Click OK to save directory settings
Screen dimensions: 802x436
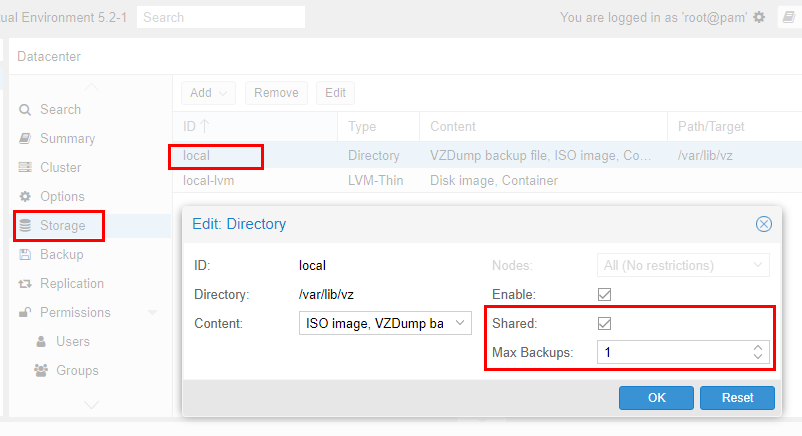656,397
